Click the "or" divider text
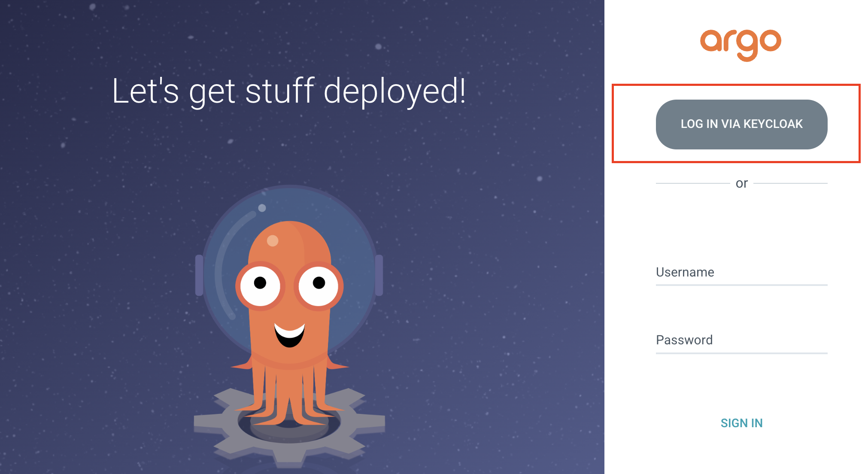 741,183
